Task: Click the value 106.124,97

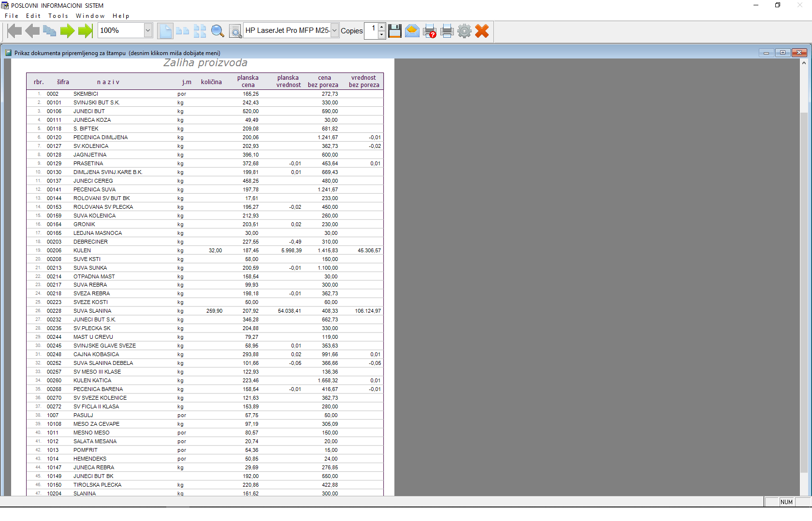Action: click(x=368, y=311)
